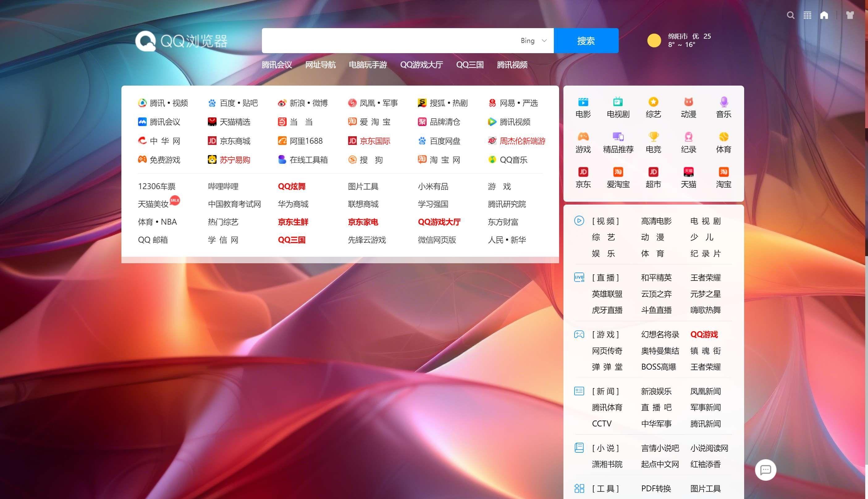Open the 淘宝 shortcut icon in right panel
Image resolution: width=868 pixels, height=499 pixels.
pyautogui.click(x=723, y=172)
